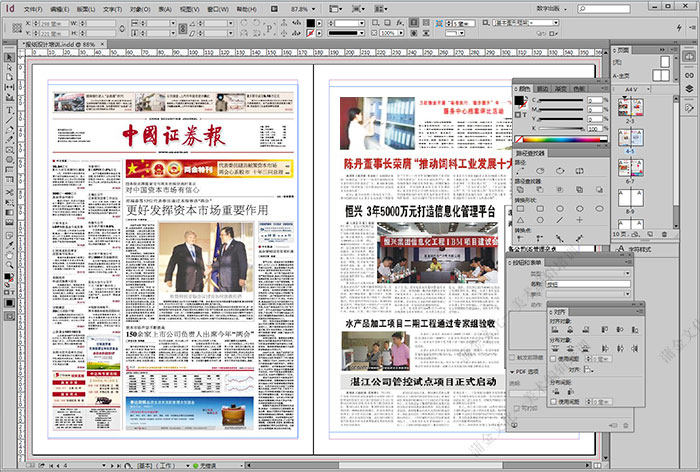Tick the 触发前隐藏 checkbox
Image resolution: width=700 pixels, height=472 pixels.
coord(512,357)
